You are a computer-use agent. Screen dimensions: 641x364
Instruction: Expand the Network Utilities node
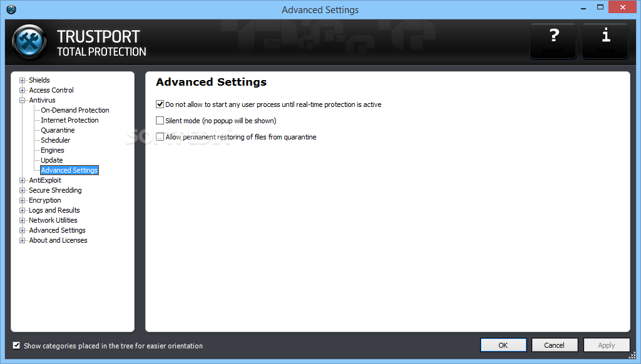(x=23, y=220)
